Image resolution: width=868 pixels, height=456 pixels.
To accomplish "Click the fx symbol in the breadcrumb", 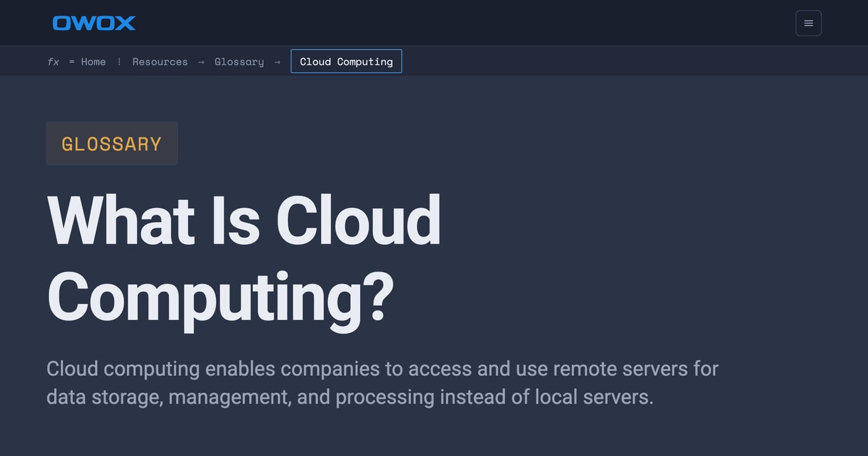I will (x=53, y=62).
